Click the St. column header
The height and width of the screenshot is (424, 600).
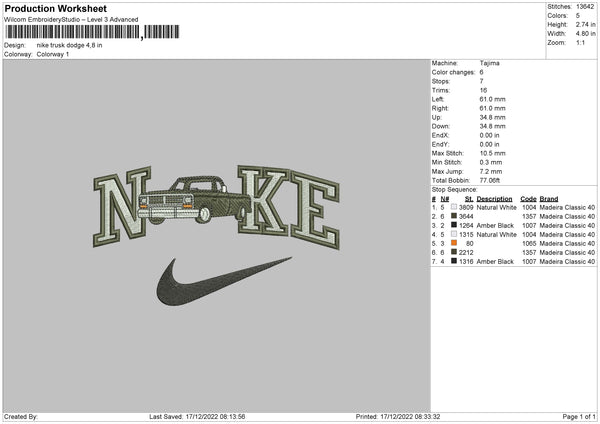(469, 199)
